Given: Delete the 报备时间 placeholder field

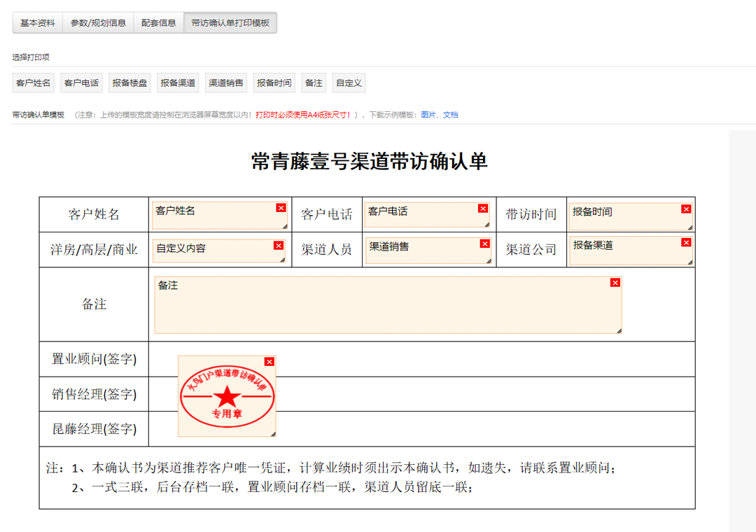Looking at the screenshot, I should [687, 209].
